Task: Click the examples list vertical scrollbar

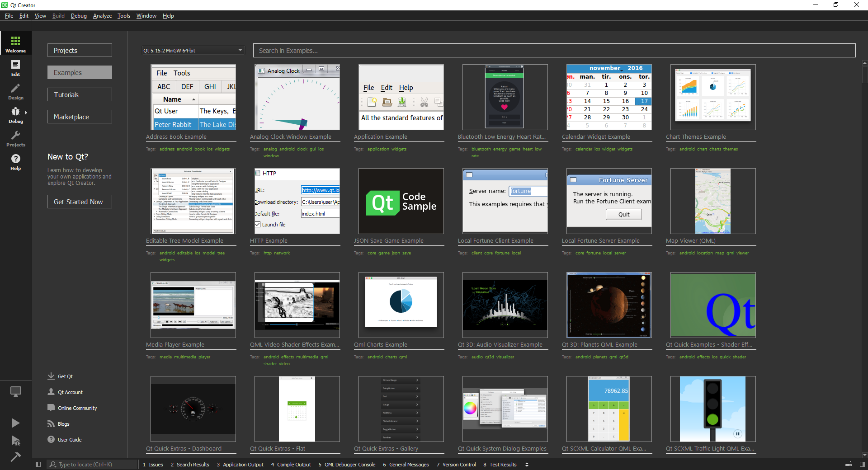Action: (864, 75)
